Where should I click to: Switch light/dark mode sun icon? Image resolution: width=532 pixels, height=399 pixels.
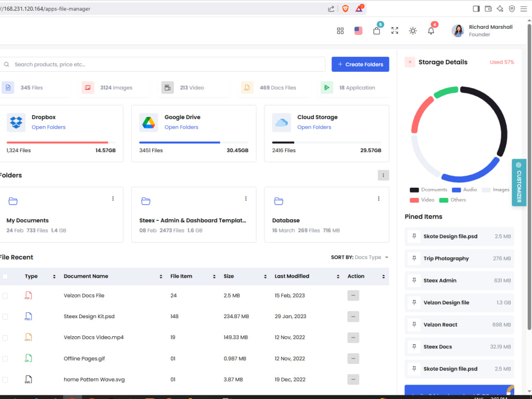[x=413, y=31]
